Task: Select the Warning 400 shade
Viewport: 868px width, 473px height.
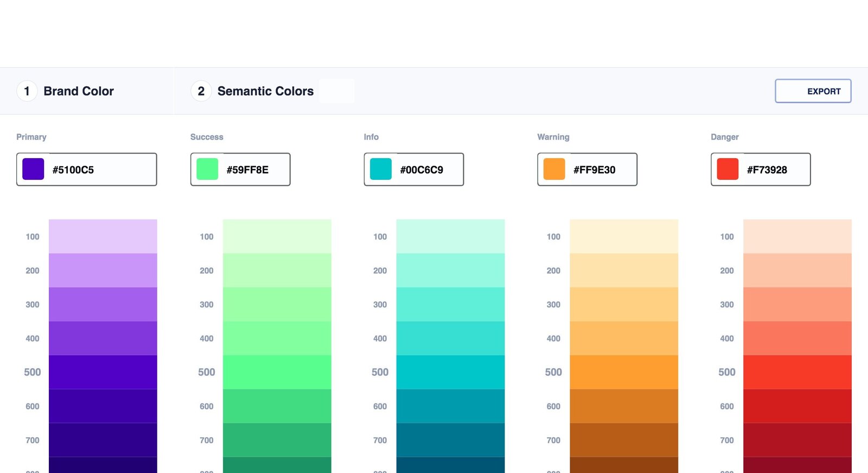Action: point(624,338)
